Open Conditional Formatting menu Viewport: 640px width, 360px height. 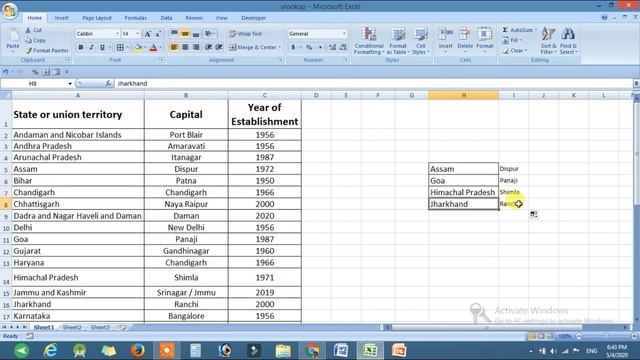pyautogui.click(x=369, y=41)
